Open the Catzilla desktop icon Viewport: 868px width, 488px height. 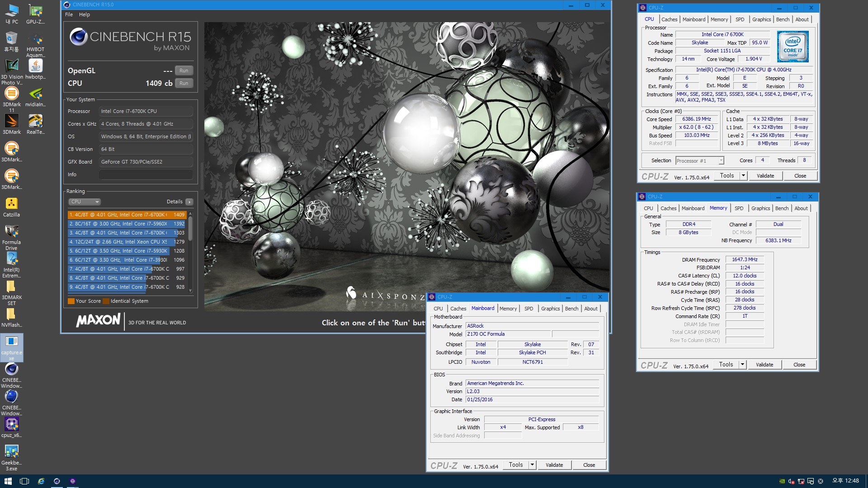[11, 206]
